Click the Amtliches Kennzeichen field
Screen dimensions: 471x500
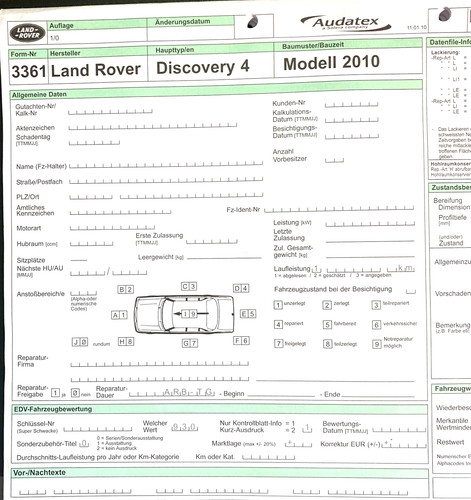coord(120,212)
